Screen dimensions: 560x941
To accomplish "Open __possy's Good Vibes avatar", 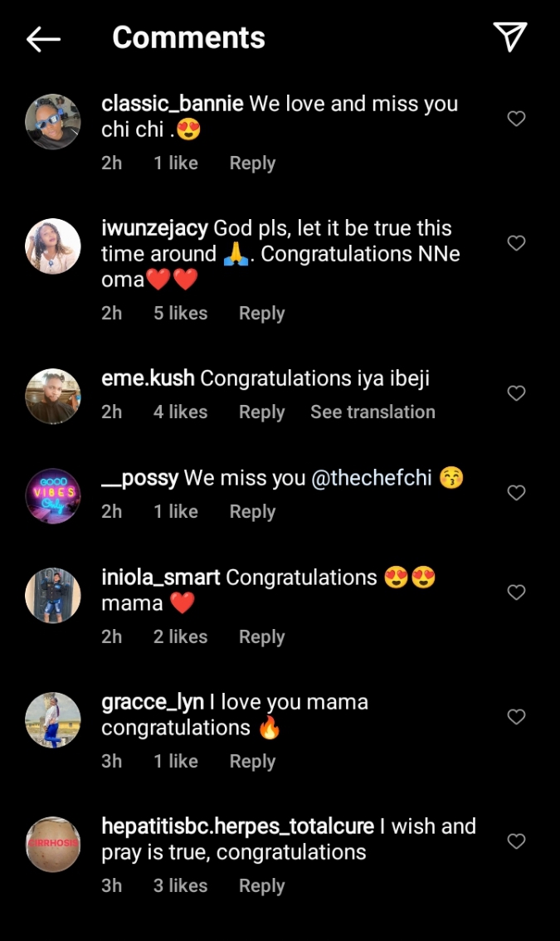I will [x=53, y=496].
